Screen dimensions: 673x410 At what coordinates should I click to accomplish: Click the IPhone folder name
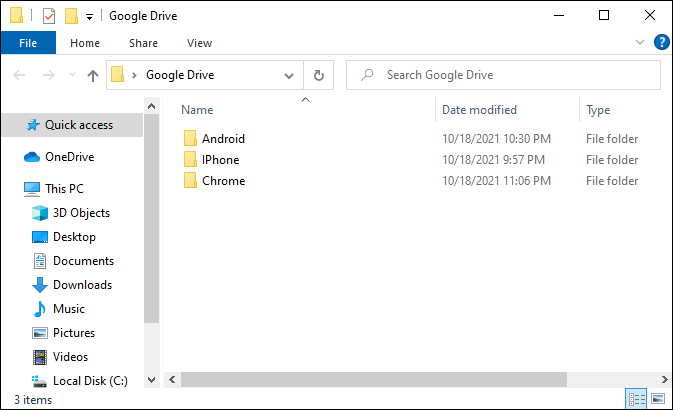tap(221, 160)
